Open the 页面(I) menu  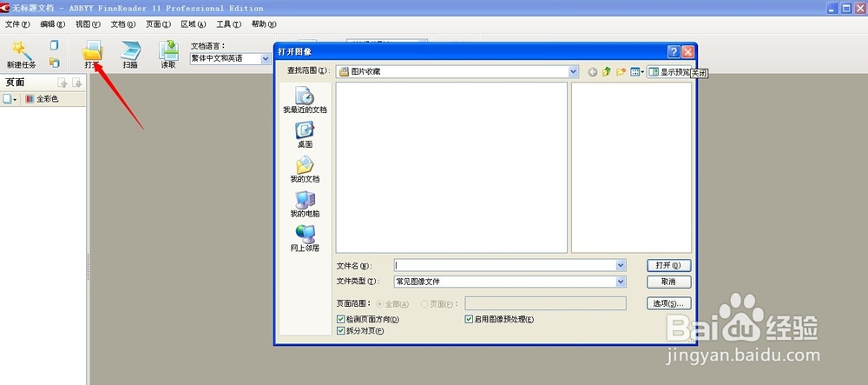tap(158, 24)
